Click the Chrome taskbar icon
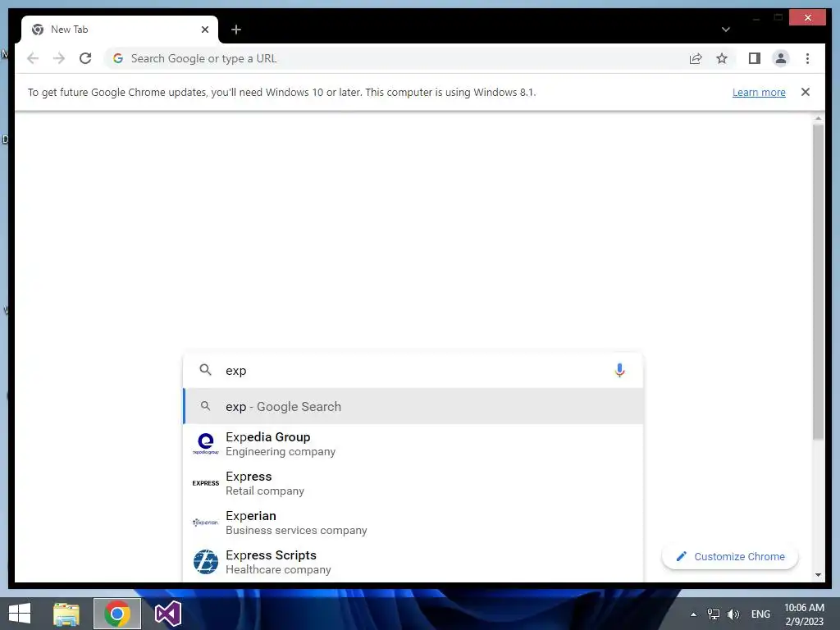840x630 pixels. [x=117, y=614]
